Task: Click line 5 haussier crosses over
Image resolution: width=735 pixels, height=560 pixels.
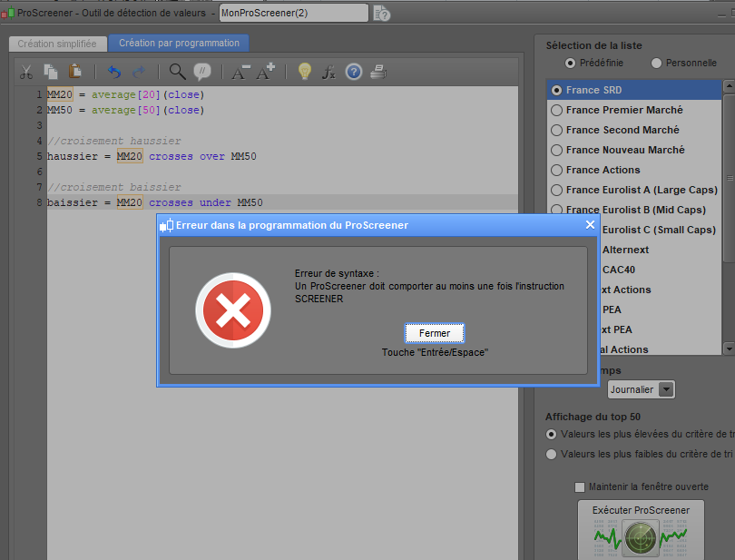Action: 152,156
